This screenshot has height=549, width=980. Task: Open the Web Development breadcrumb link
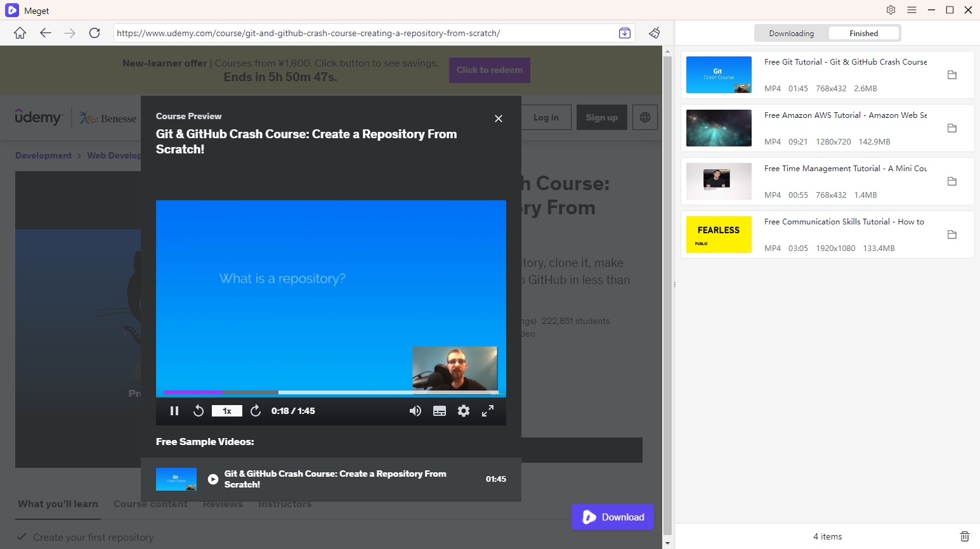pyautogui.click(x=114, y=155)
